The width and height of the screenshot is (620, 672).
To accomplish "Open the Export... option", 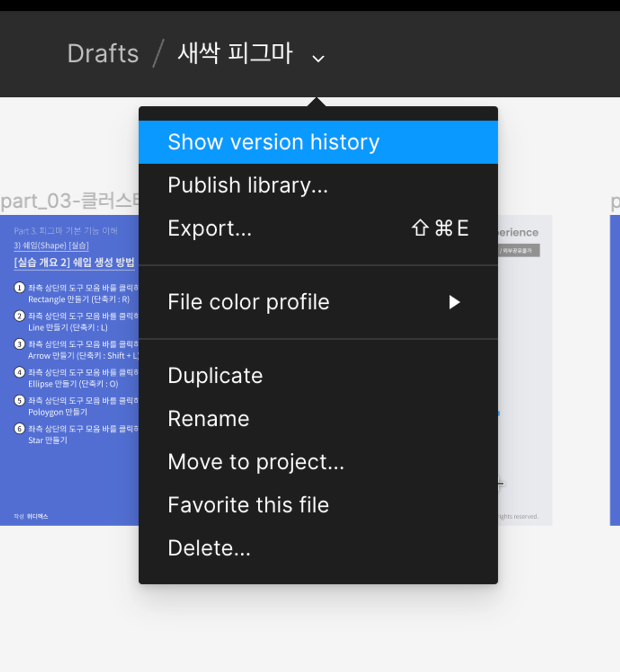I will pos(318,228).
